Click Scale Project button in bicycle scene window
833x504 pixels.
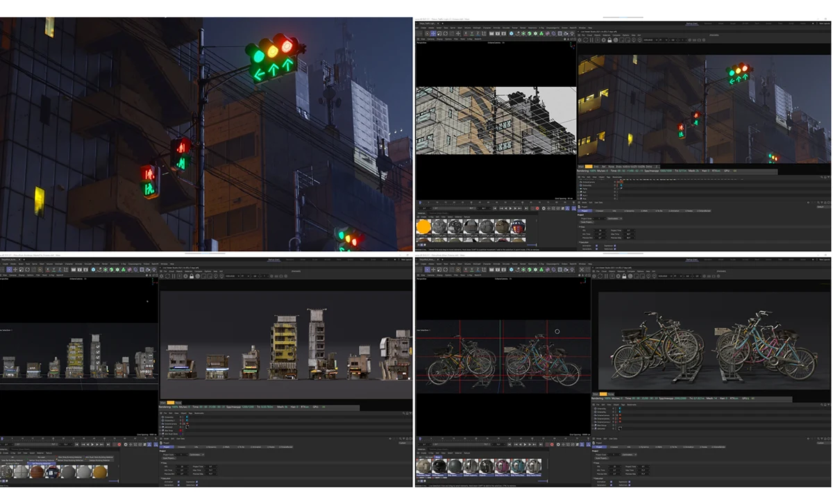[601, 458]
